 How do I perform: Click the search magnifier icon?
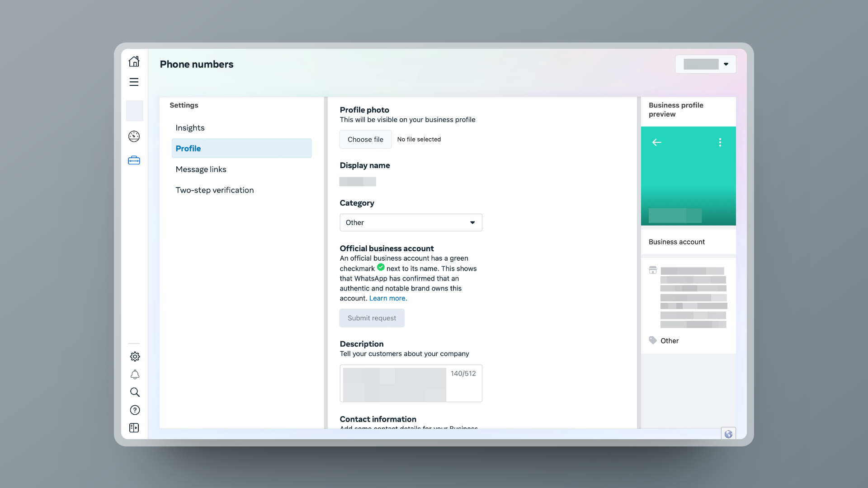pos(135,392)
